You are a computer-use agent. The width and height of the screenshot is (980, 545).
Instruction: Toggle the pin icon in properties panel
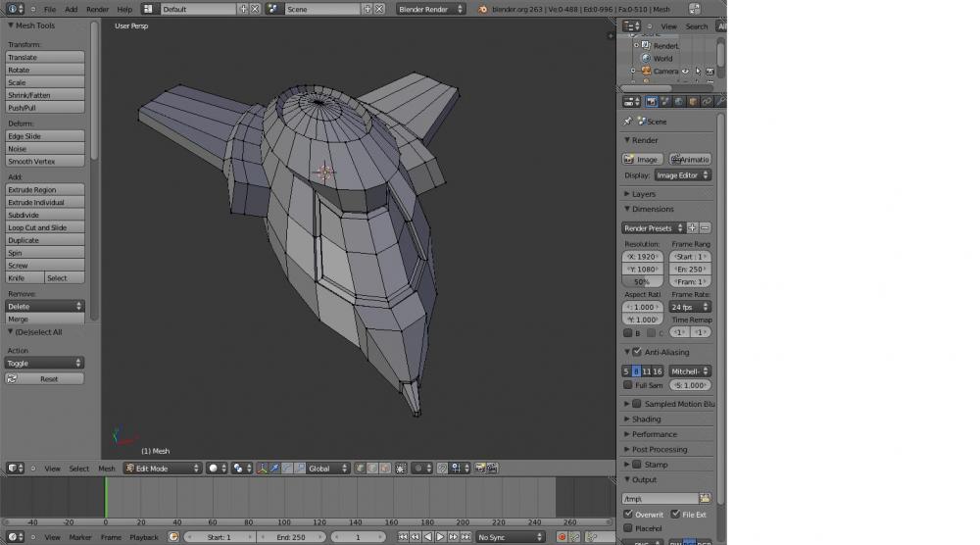pyautogui.click(x=627, y=122)
